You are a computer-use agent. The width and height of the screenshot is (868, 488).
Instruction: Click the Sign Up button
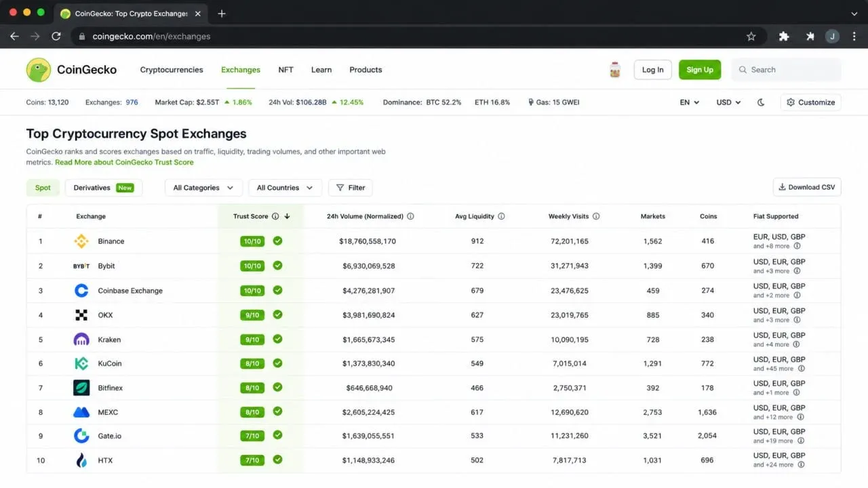pyautogui.click(x=700, y=70)
